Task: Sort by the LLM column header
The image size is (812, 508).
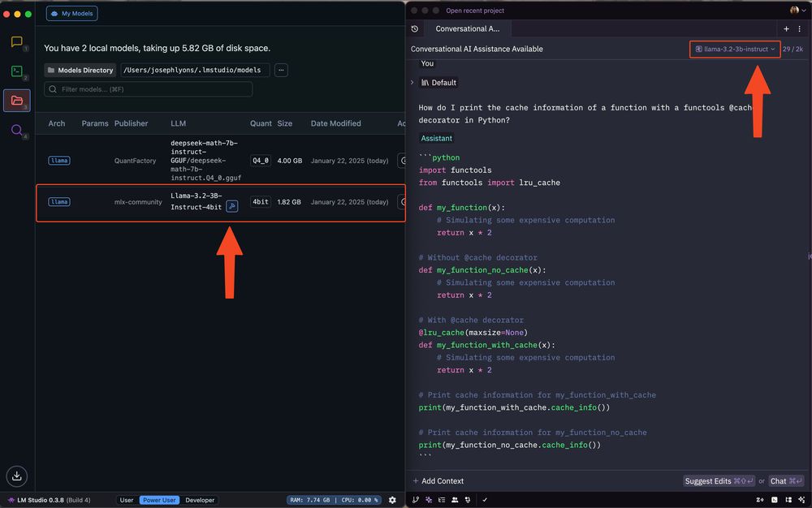Action: (178, 123)
